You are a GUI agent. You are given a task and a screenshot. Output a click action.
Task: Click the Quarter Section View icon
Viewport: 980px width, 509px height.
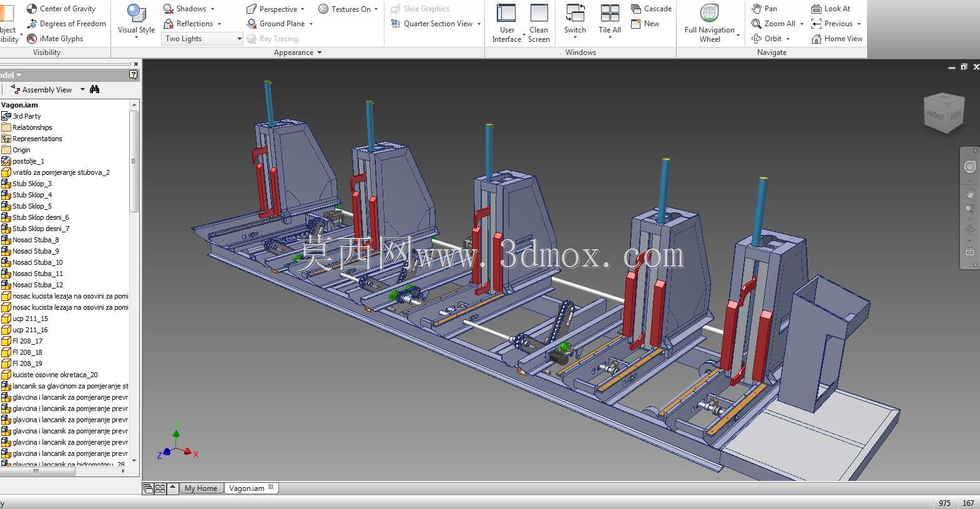[395, 24]
